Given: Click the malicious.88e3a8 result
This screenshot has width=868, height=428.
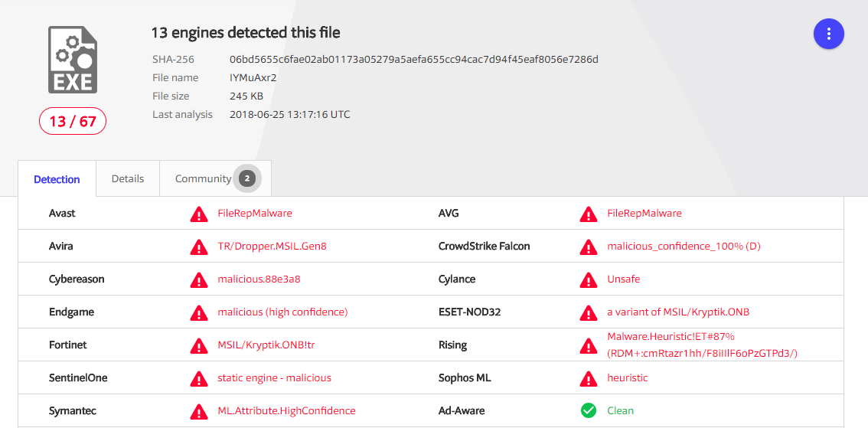Looking at the screenshot, I should point(259,279).
